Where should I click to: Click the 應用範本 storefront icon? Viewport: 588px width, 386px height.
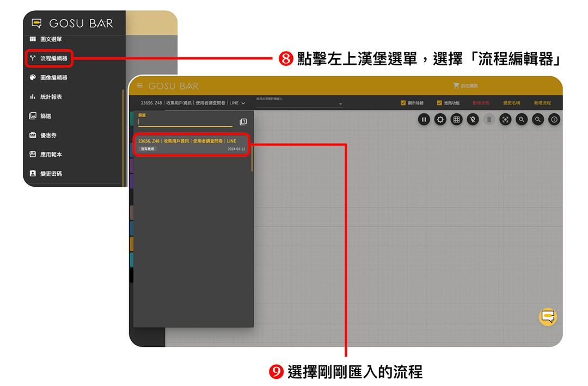tap(33, 154)
